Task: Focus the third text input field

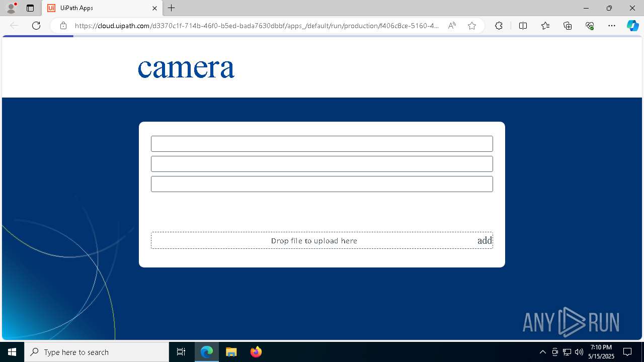Action: tap(322, 184)
